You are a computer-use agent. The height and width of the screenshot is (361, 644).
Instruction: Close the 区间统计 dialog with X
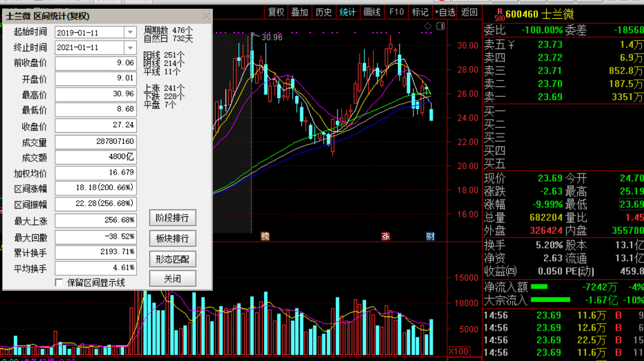[206, 17]
